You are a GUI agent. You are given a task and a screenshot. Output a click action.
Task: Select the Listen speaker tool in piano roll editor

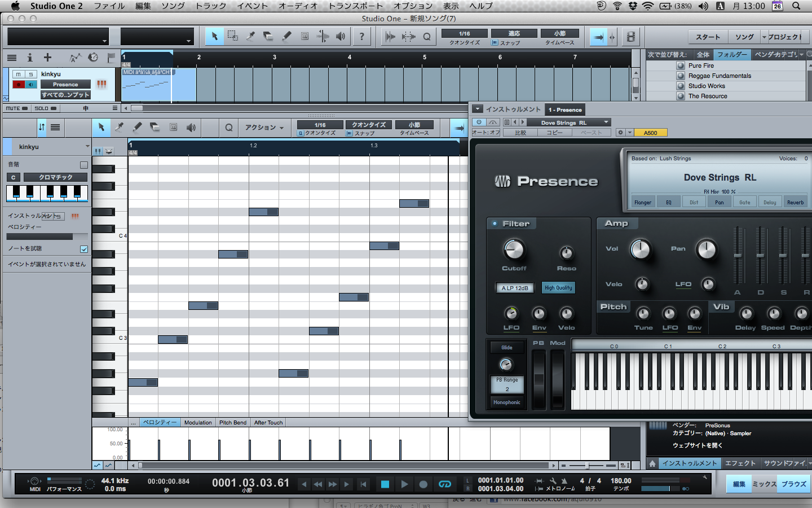pyautogui.click(x=191, y=128)
